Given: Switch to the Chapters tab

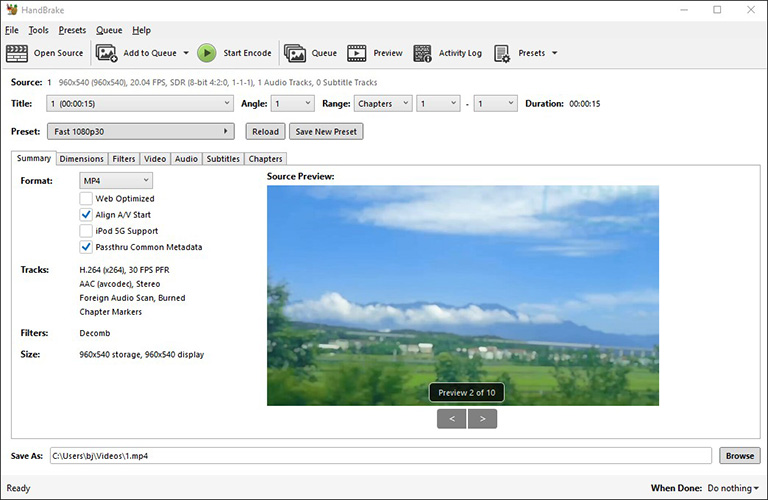Looking at the screenshot, I should coord(265,159).
